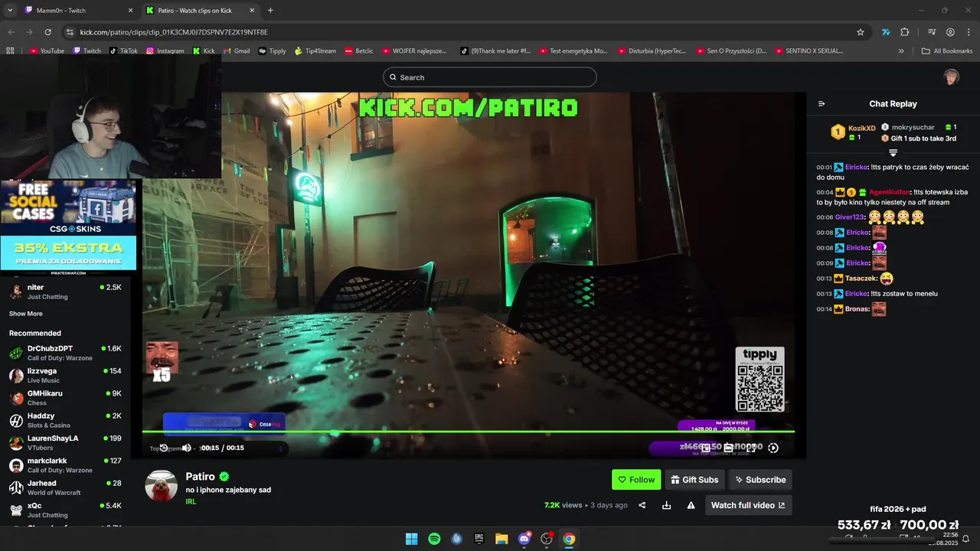Open the Chrome three-dot menu
Screen dimensions: 980x551
968,32
